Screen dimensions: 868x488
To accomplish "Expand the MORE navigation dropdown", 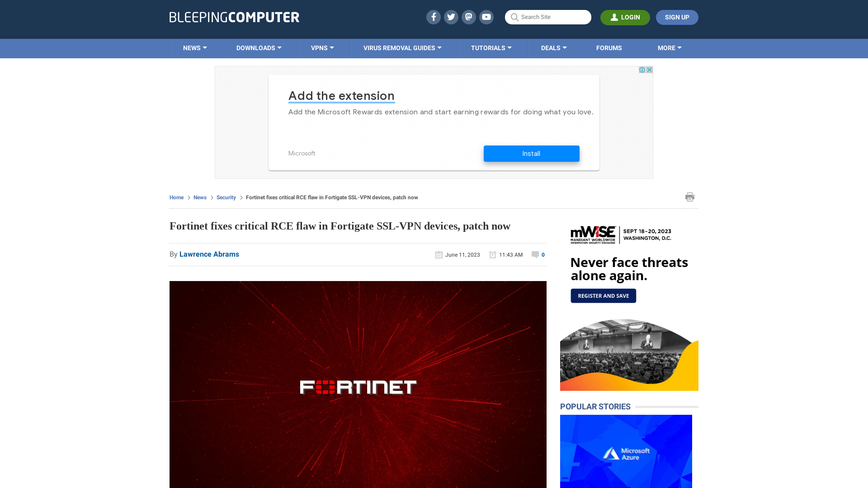I will [x=670, y=47].
